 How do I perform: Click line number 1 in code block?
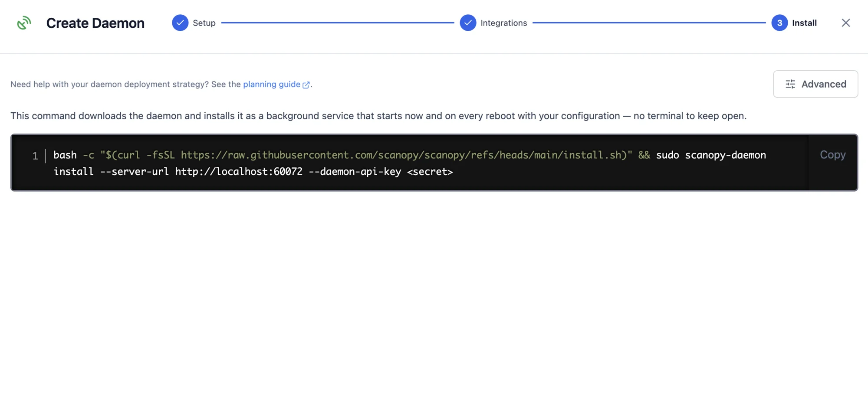35,156
